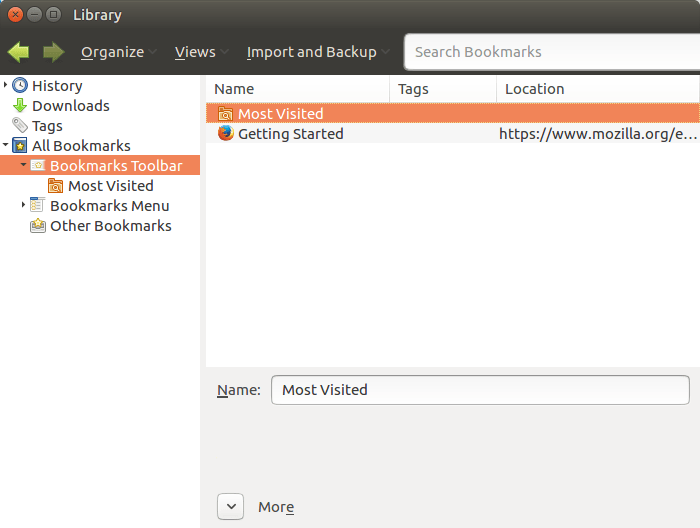The height and width of the screenshot is (528, 700).
Task: Maximize the Library window
Action: point(54,15)
